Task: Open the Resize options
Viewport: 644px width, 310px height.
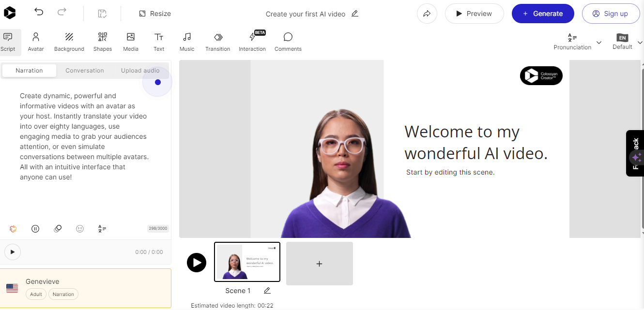Action: click(154, 13)
